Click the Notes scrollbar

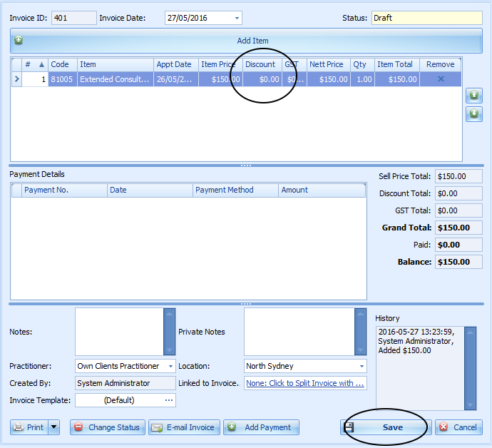[x=169, y=332]
